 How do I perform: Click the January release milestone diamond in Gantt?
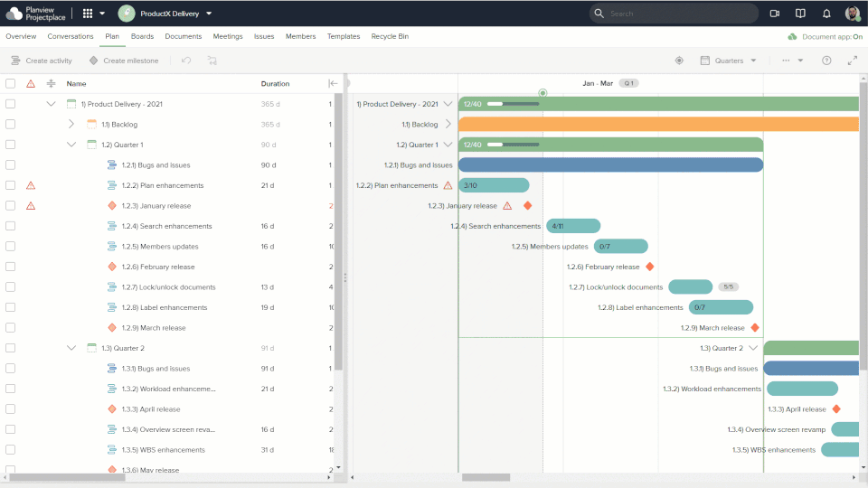[527, 206]
